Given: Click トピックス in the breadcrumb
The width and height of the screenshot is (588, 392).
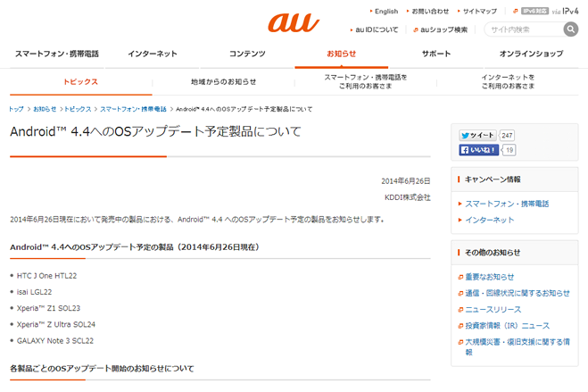Looking at the screenshot, I should point(78,109).
